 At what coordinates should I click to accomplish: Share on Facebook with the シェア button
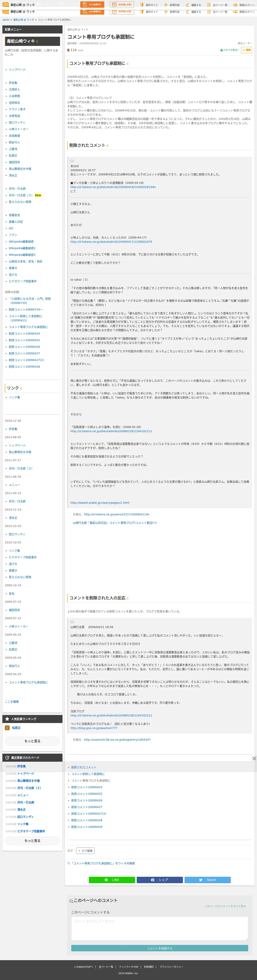pyautogui.click(x=160, y=880)
